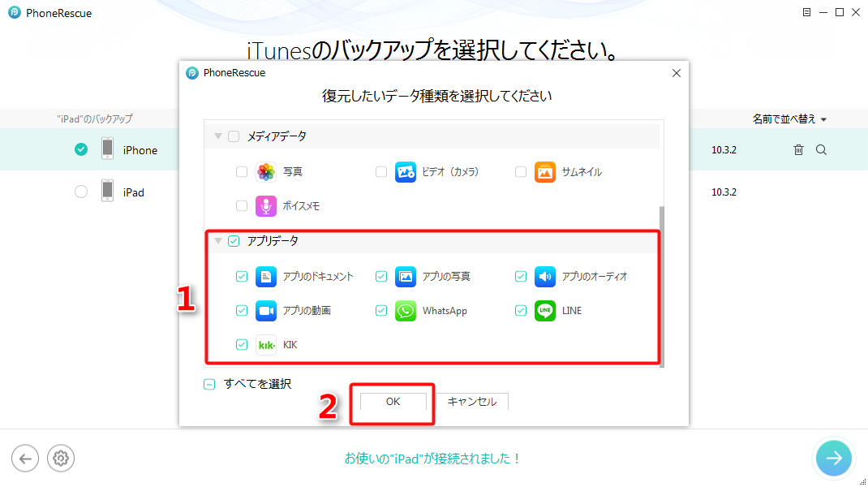The image size is (868, 487).
Task: Click the trash icon for iPhone backup
Action: click(x=798, y=149)
